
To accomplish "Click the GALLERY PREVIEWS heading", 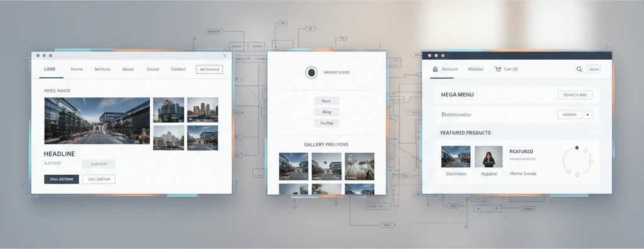I will click(x=326, y=145).
